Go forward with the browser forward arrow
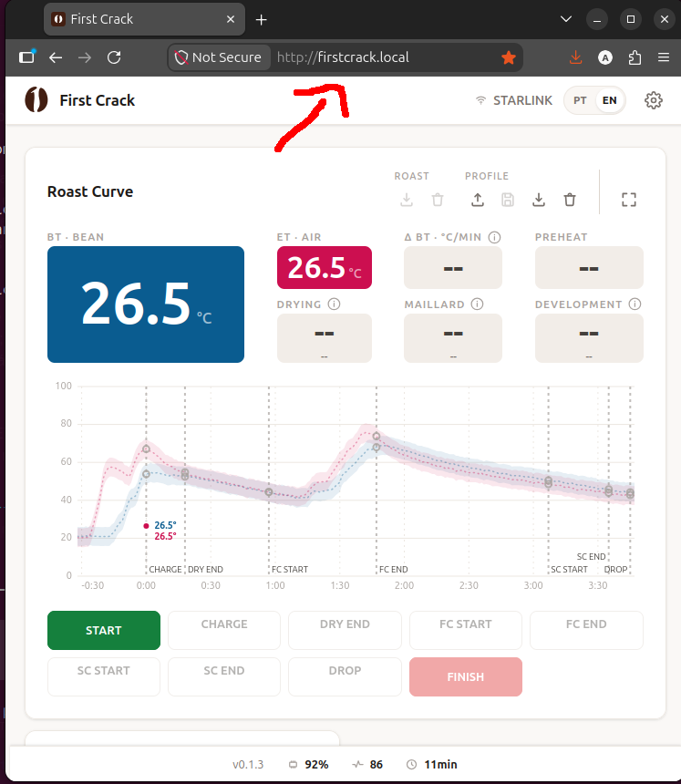The width and height of the screenshot is (681, 784). point(85,57)
